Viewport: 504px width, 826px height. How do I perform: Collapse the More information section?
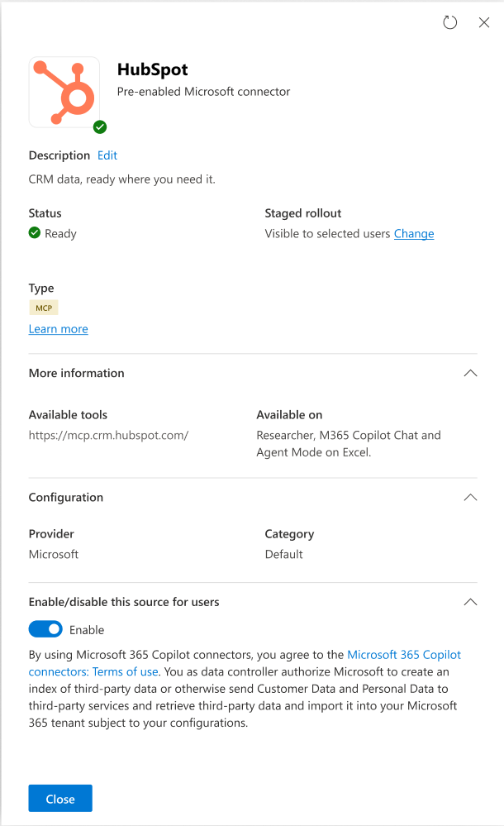click(x=470, y=373)
